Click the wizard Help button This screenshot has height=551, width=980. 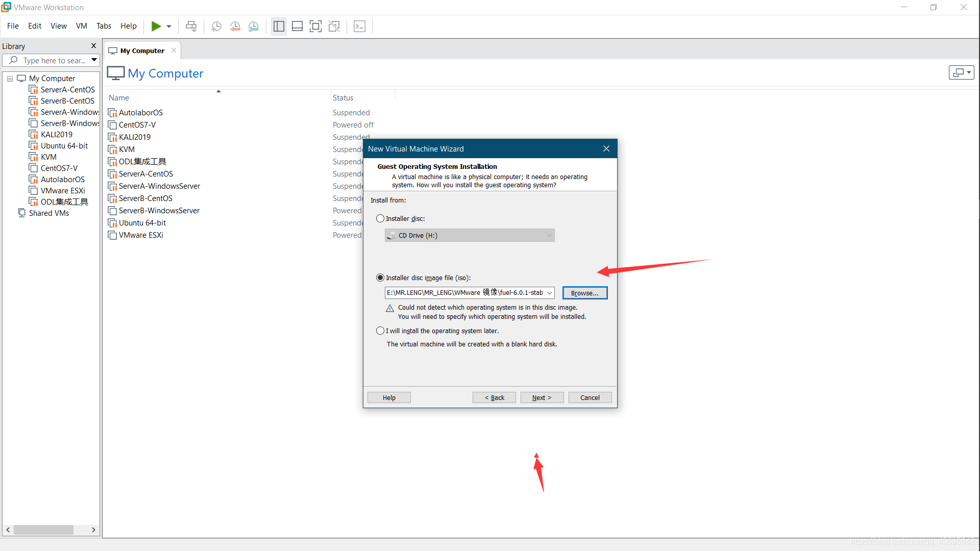[x=389, y=397]
